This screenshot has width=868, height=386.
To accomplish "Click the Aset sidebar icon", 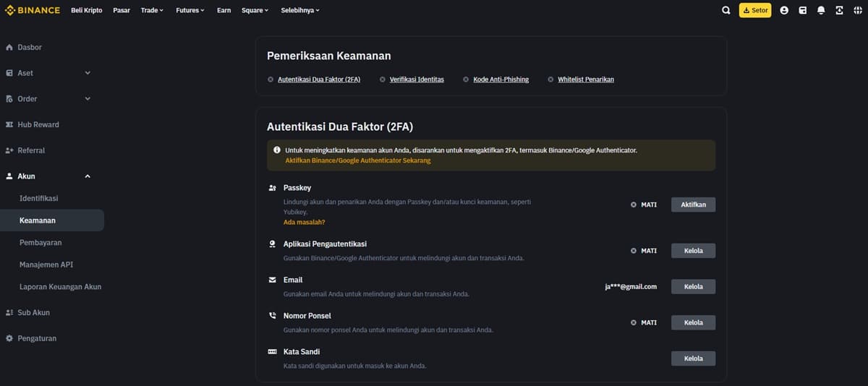I will click(9, 73).
